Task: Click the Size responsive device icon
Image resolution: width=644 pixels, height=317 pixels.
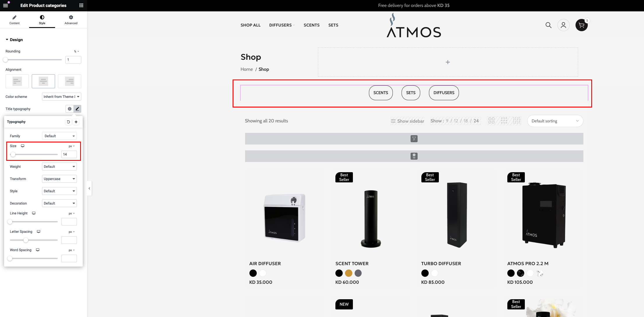Action: [x=22, y=146]
